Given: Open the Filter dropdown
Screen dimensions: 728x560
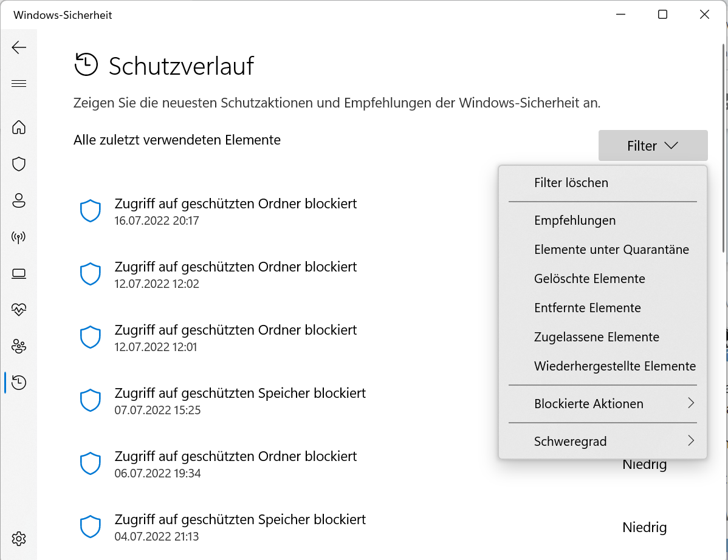Looking at the screenshot, I should pyautogui.click(x=653, y=145).
